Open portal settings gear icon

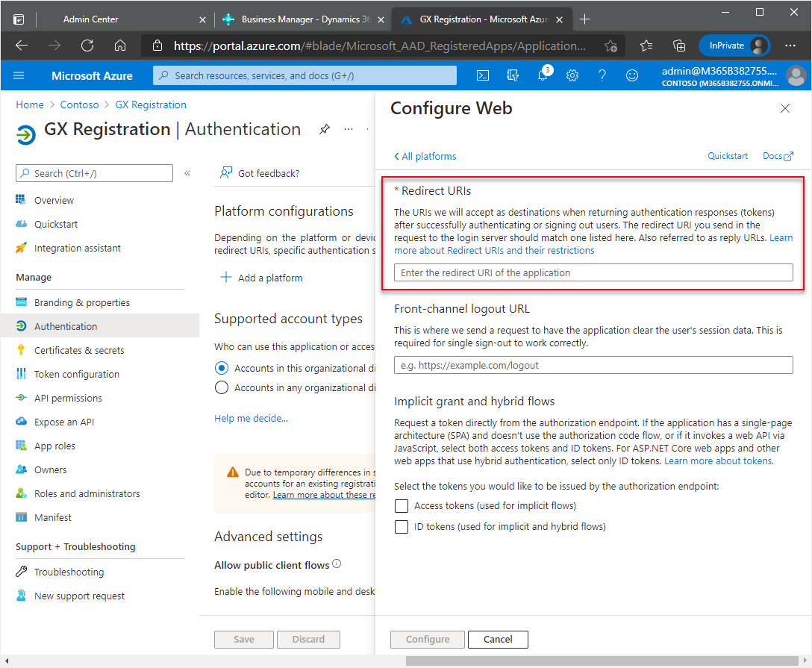tap(572, 75)
